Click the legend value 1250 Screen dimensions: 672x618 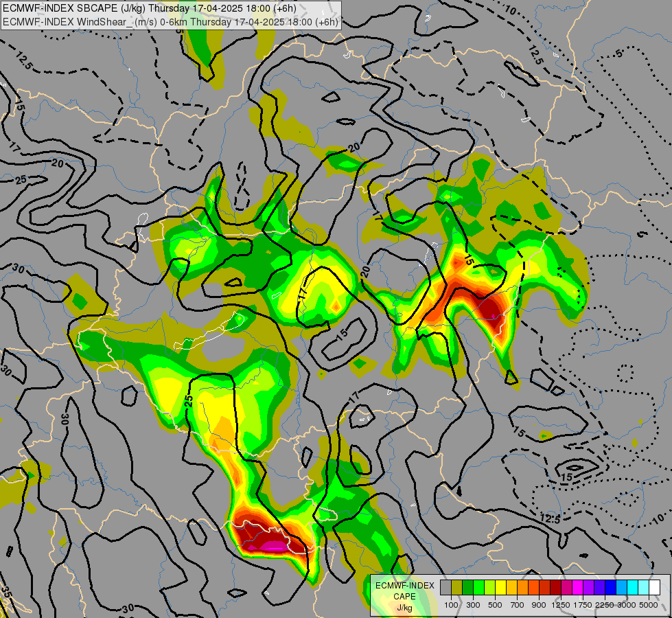click(x=561, y=605)
